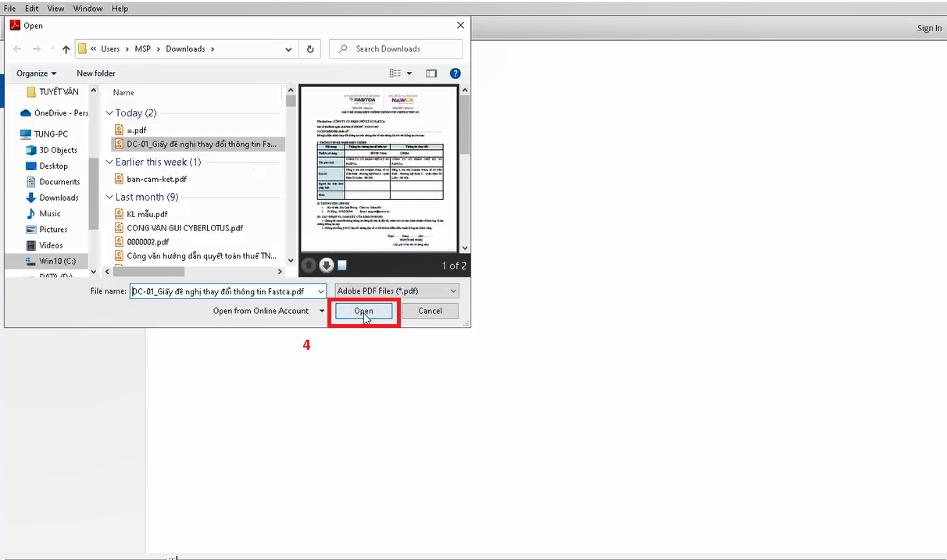Open the dialog help question mark icon
Screen dimensions: 947x560
click(455, 73)
